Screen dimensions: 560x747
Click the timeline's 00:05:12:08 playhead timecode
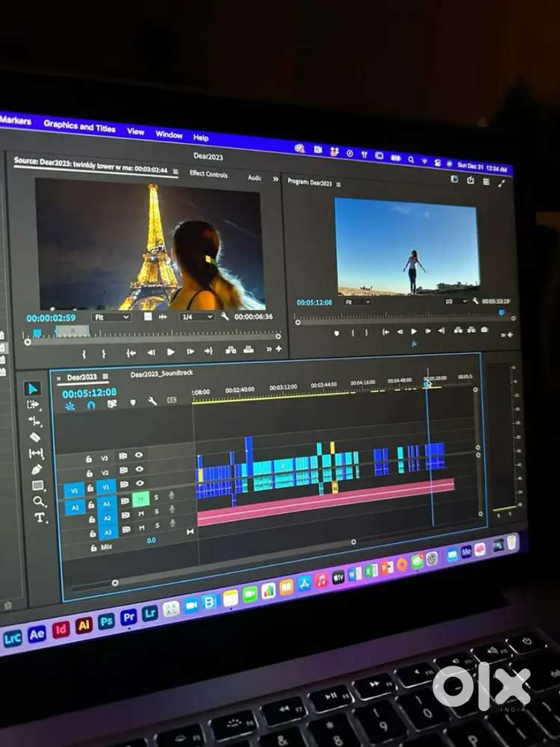point(89,392)
